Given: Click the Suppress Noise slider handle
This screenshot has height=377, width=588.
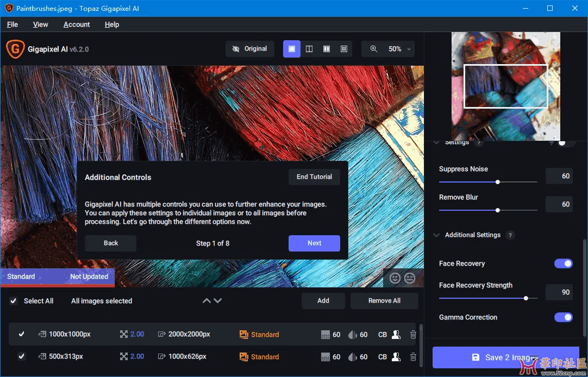Looking at the screenshot, I should pyautogui.click(x=498, y=182).
